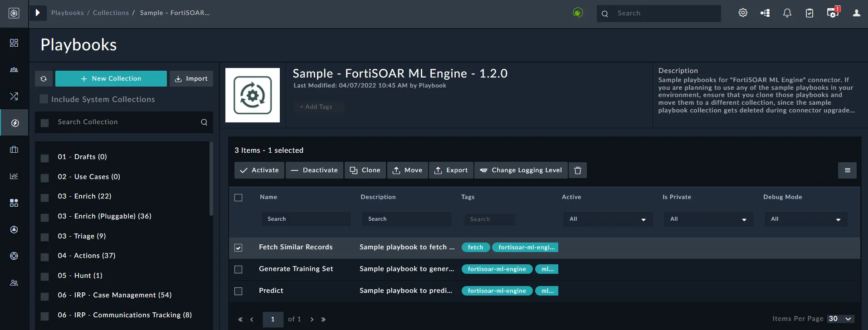Viewport: 868px width, 330px height.
Task: Open the green status indicator icon
Action: 578,13
